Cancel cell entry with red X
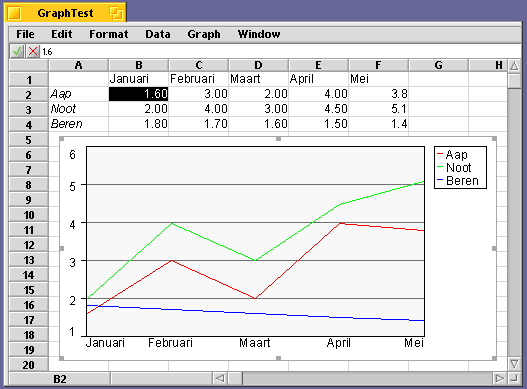Screen dimensions: 527x389 coord(33,51)
